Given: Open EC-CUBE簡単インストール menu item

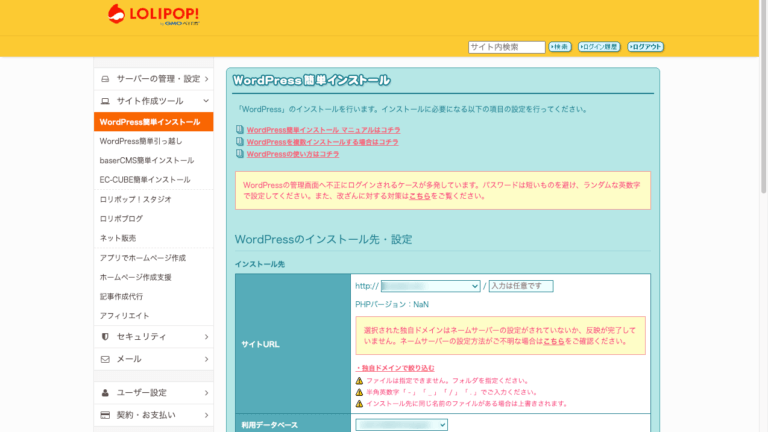Looking at the screenshot, I should click(153, 180).
